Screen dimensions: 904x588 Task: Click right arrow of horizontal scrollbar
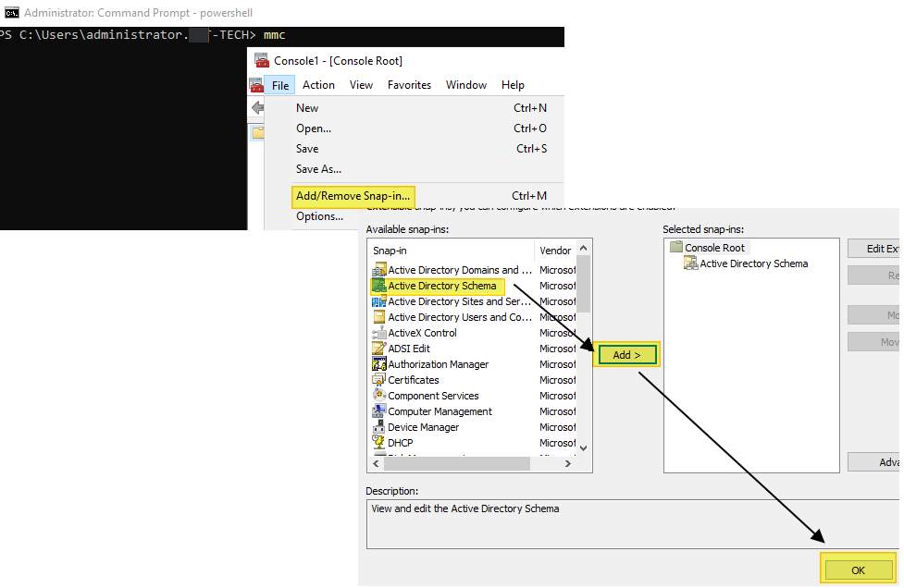[568, 463]
